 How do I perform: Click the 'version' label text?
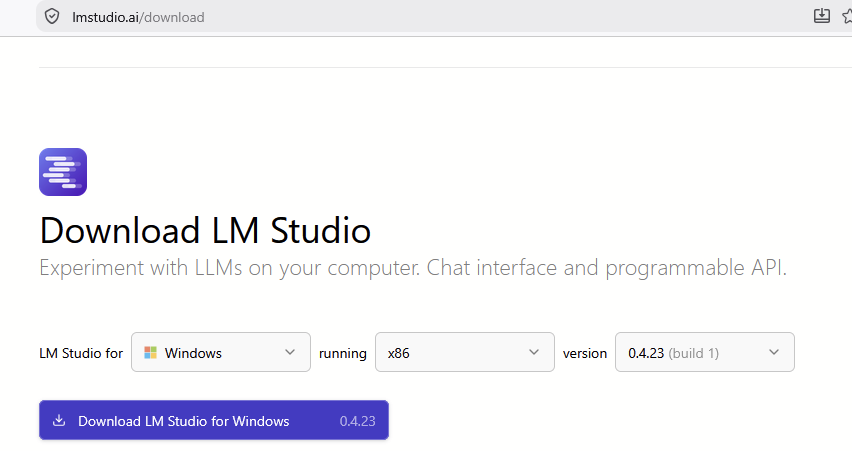click(585, 353)
